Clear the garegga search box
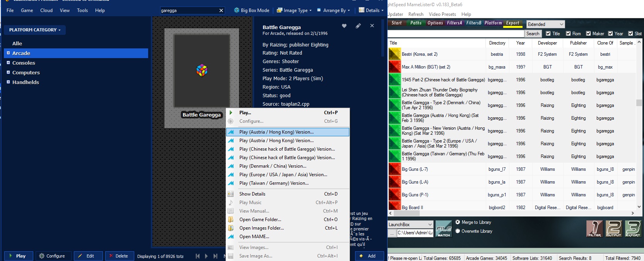This screenshot has width=644, height=261. pyautogui.click(x=221, y=10)
